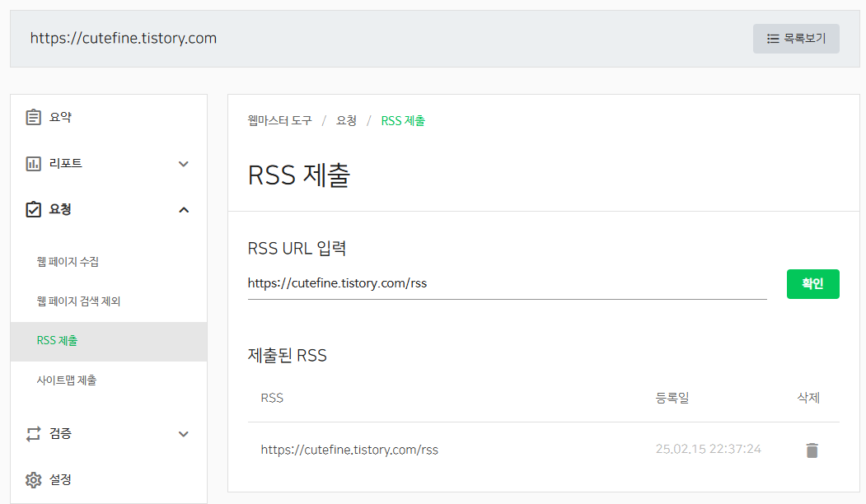866x504 pixels.
Task: Open the 설정 menu label
Action: tap(60, 479)
